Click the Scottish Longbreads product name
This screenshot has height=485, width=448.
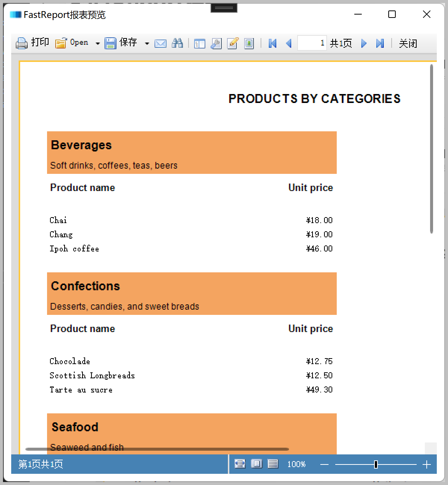(x=92, y=375)
